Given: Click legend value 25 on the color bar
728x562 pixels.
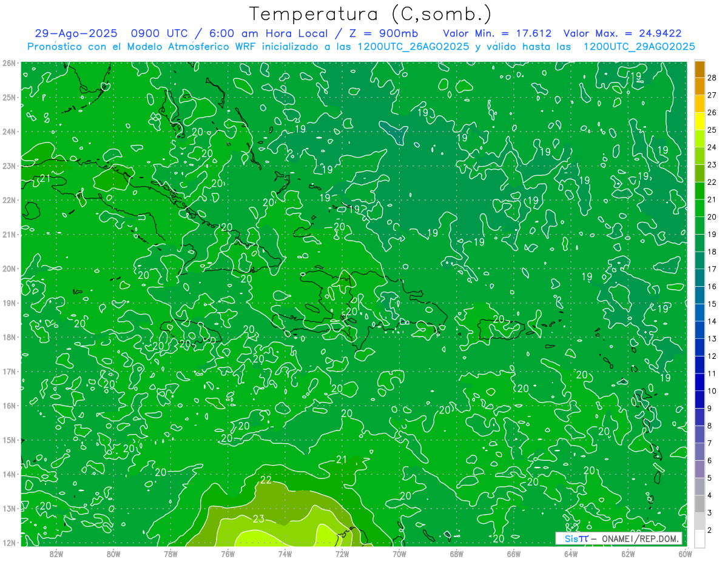Looking at the screenshot, I should pos(712,129).
